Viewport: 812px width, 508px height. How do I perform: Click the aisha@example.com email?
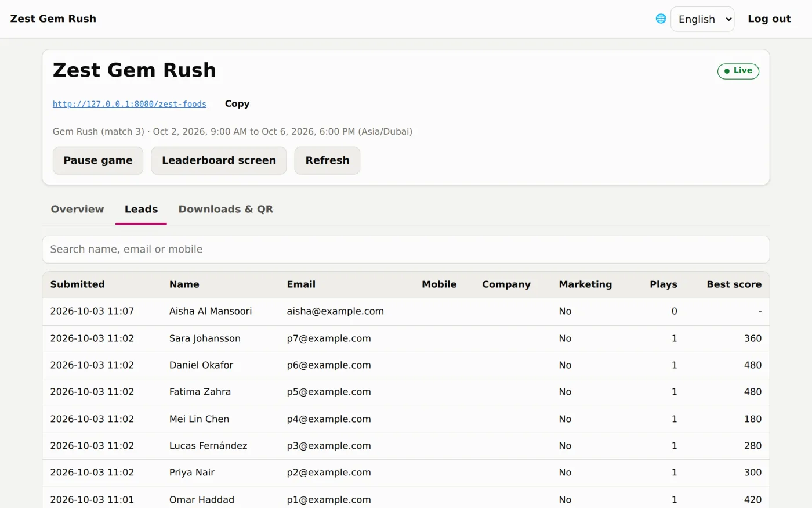tap(335, 311)
